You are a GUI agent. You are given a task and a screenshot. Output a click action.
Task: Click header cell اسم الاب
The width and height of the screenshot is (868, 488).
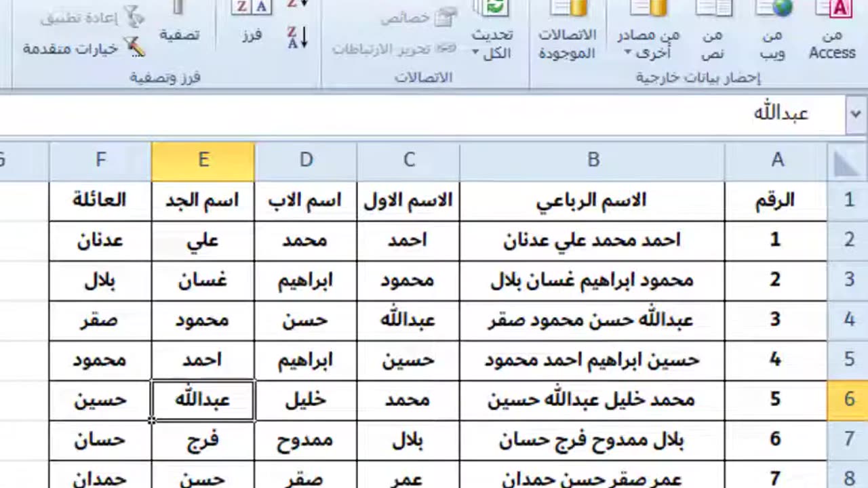pyautogui.click(x=306, y=201)
